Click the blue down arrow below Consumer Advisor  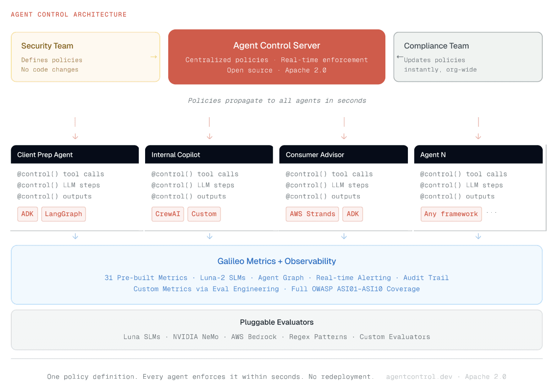click(x=344, y=236)
